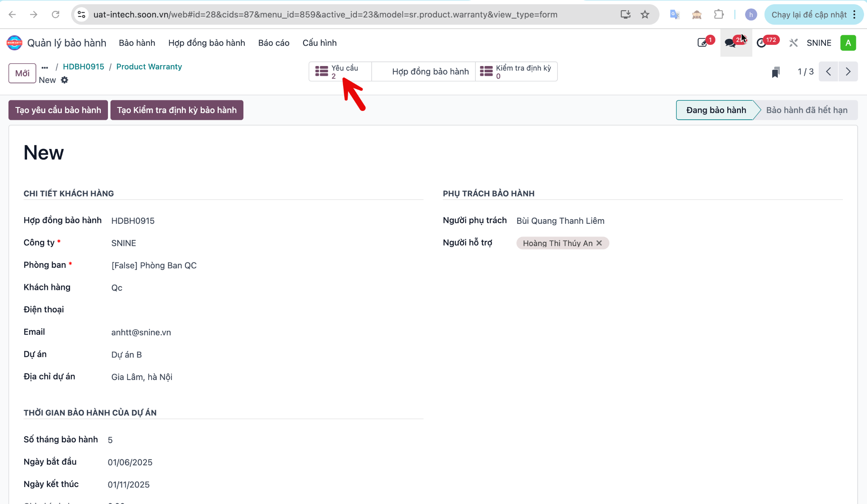Click the HDBH0915 breadcrumb link
The image size is (867, 504).
click(83, 66)
